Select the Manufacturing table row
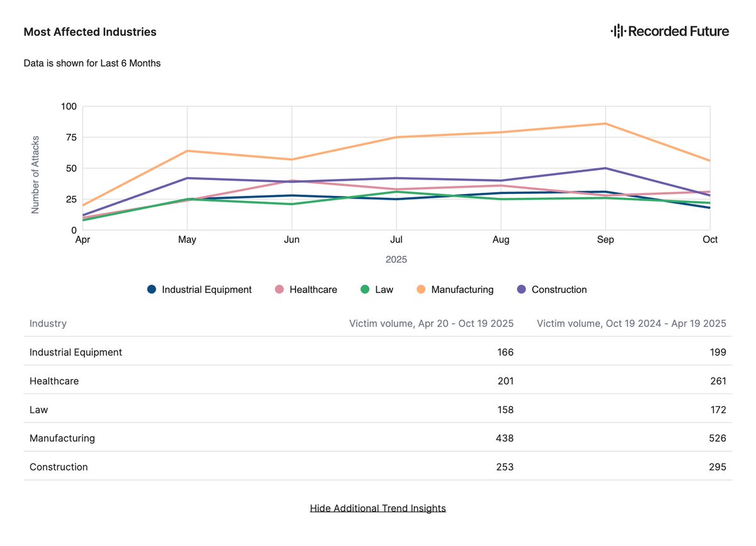 coord(378,438)
